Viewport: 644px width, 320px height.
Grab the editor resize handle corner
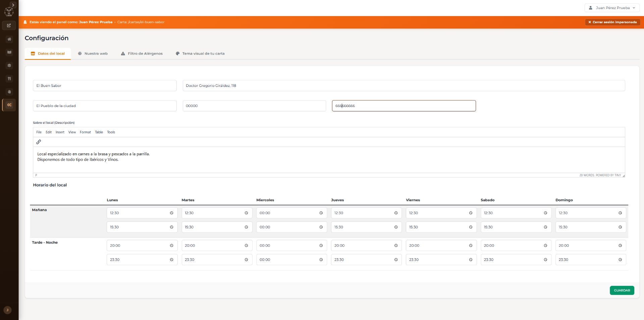(624, 175)
